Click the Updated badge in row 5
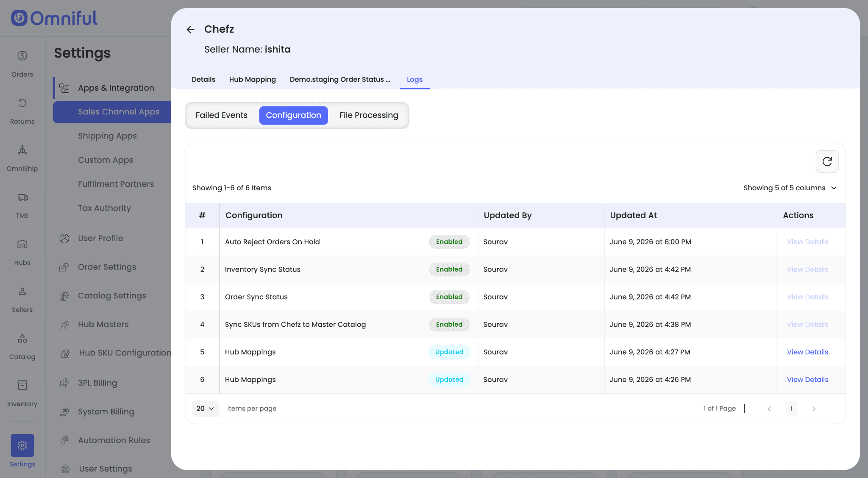The width and height of the screenshot is (868, 478). coord(449,352)
